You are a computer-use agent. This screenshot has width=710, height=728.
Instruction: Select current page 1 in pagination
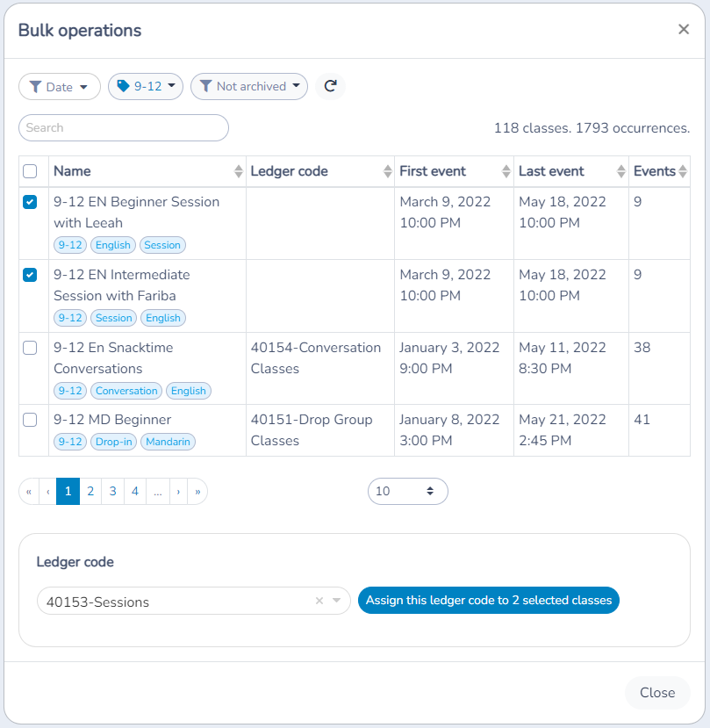(68, 491)
